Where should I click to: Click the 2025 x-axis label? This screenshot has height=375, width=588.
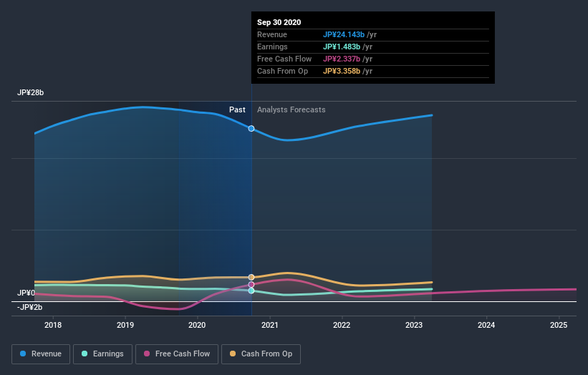coord(559,325)
